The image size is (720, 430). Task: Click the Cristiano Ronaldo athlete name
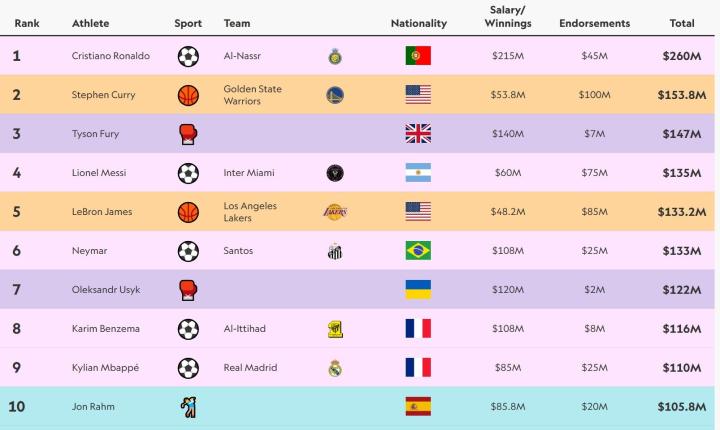pyautogui.click(x=111, y=56)
